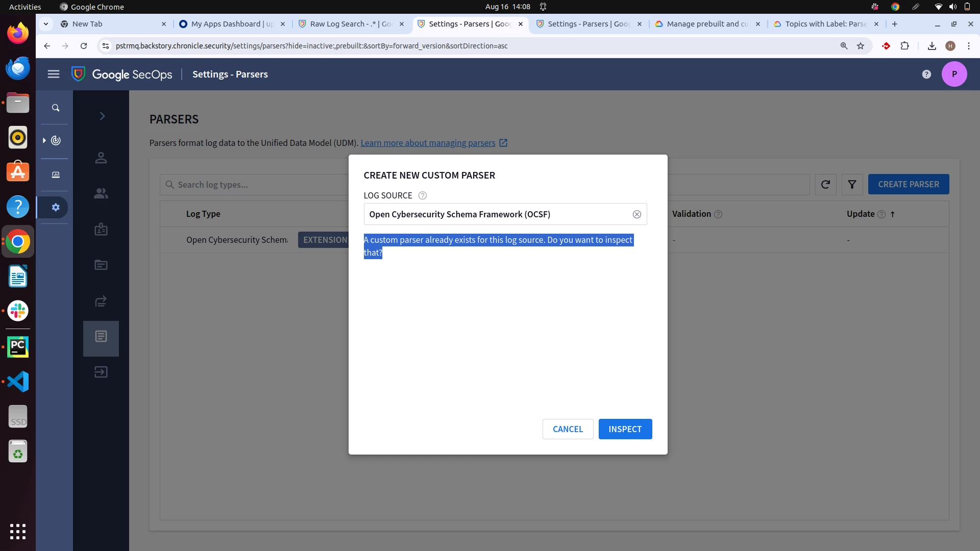The image size is (980, 551).
Task: Open the Aug 16 14:08 clock menu
Action: pos(507,7)
